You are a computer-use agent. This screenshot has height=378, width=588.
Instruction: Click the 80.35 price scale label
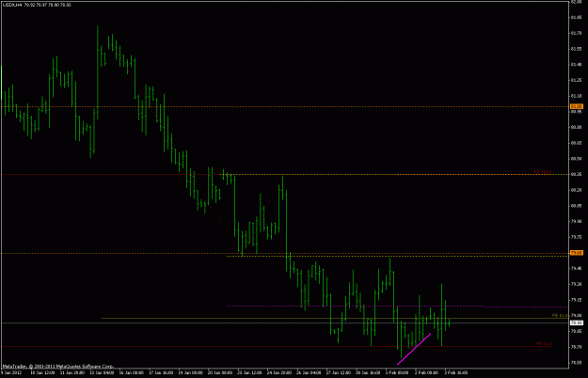tap(577, 175)
